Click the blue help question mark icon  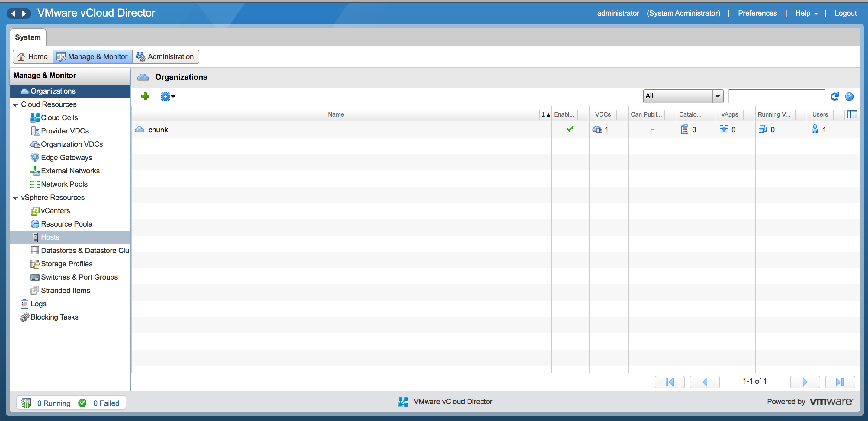coord(849,96)
